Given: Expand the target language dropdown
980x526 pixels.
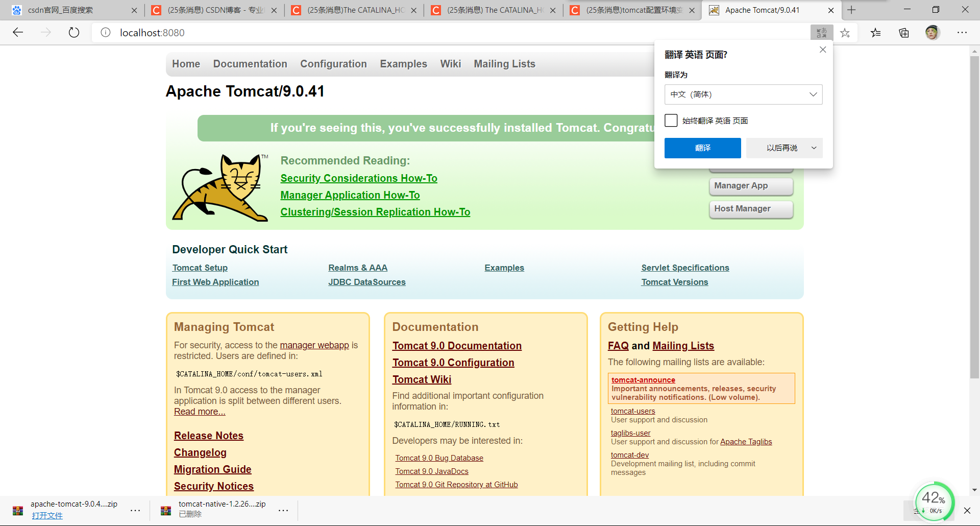Looking at the screenshot, I should 743,94.
